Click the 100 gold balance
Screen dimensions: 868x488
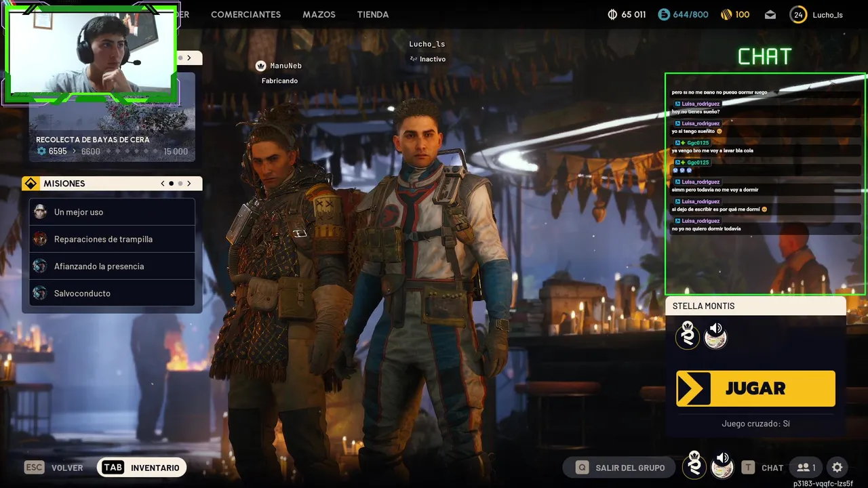tap(743, 14)
